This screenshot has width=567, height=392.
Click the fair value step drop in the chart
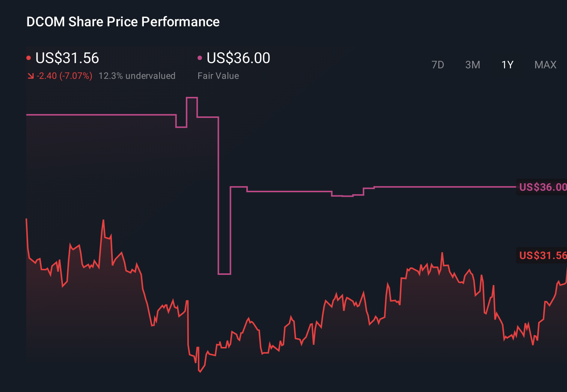219,195
